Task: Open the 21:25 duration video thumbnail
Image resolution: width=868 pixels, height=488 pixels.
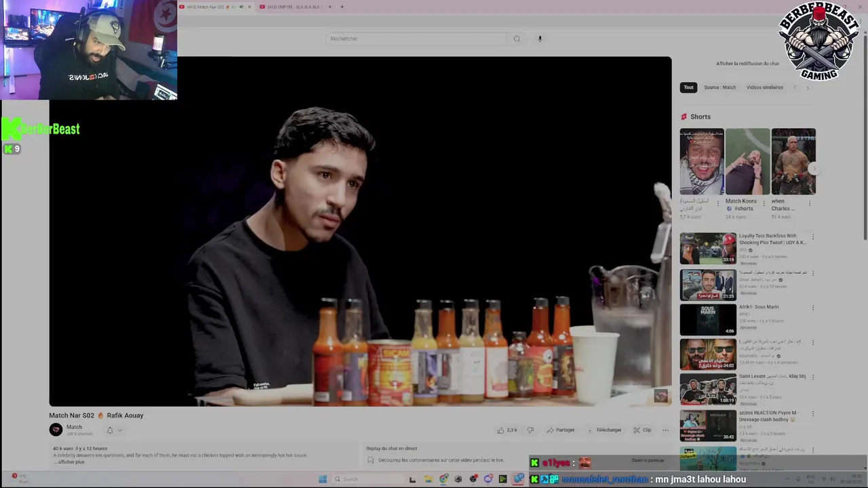Action: point(708,284)
